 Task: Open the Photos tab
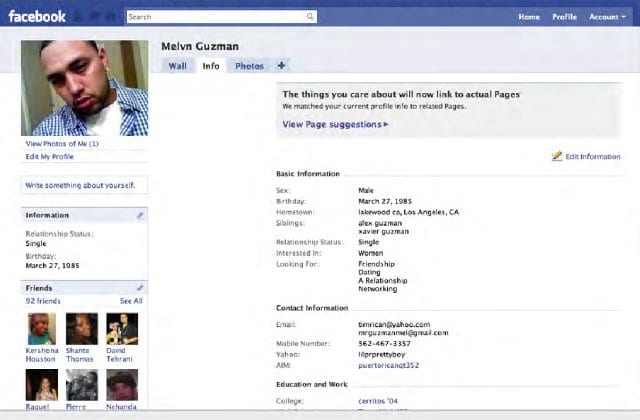pos(249,66)
